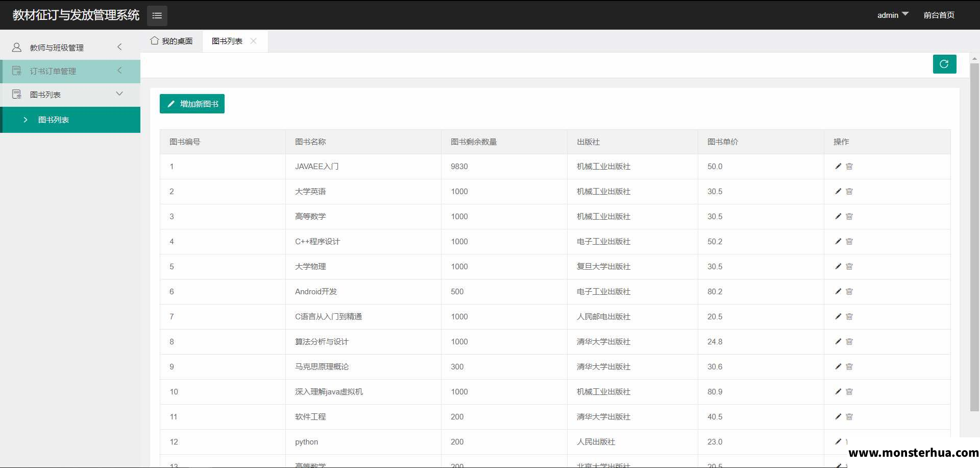This screenshot has width=980, height=468.
Task: Edit the C++程序设计 book
Action: tap(838, 241)
